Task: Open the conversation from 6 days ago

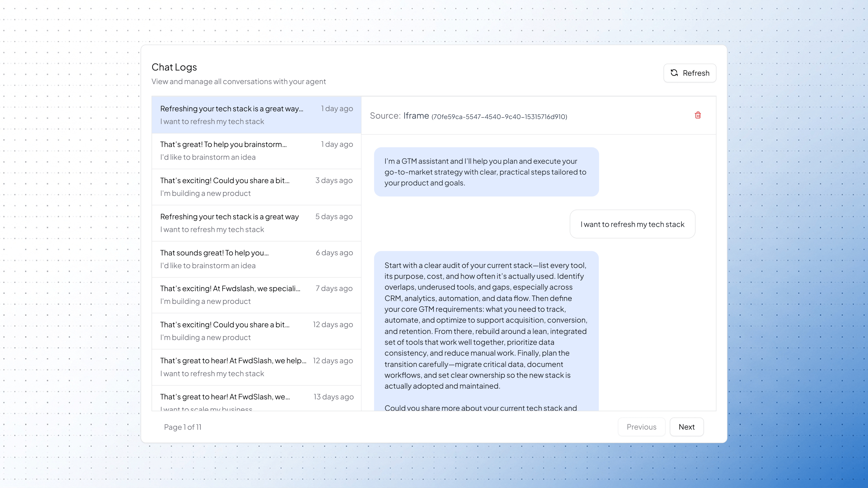Action: click(x=256, y=259)
